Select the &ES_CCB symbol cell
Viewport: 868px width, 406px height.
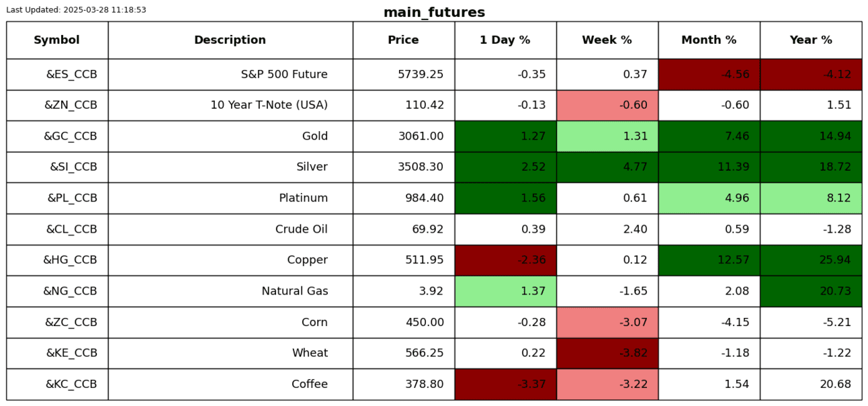71,75
